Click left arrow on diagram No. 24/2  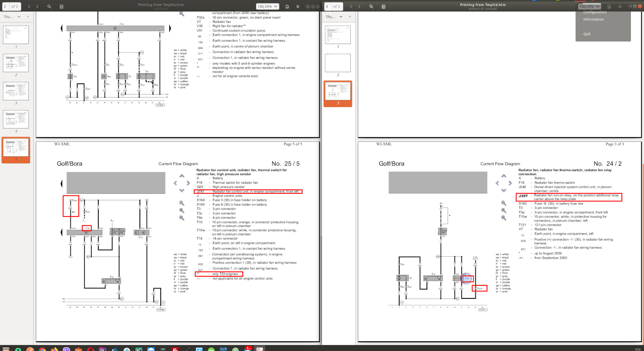point(497,183)
